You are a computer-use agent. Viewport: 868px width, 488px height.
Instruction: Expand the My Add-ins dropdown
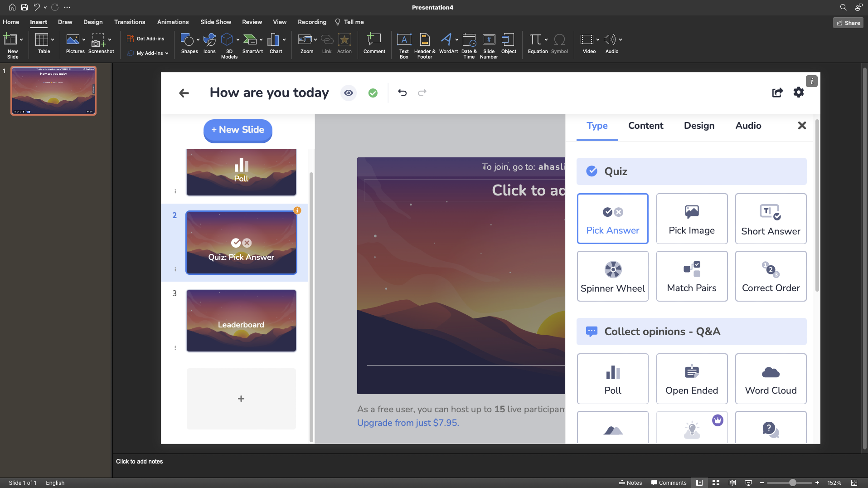(167, 53)
